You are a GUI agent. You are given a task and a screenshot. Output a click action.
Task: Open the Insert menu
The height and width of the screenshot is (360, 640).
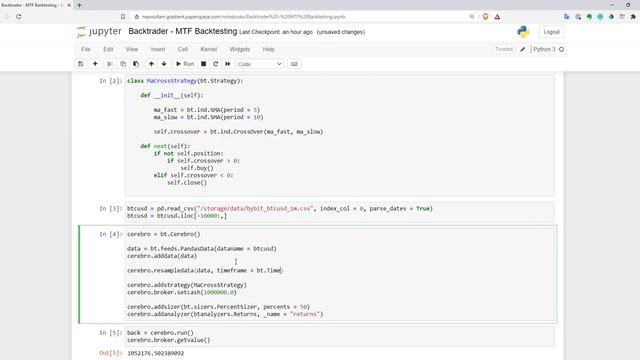pyautogui.click(x=158, y=49)
